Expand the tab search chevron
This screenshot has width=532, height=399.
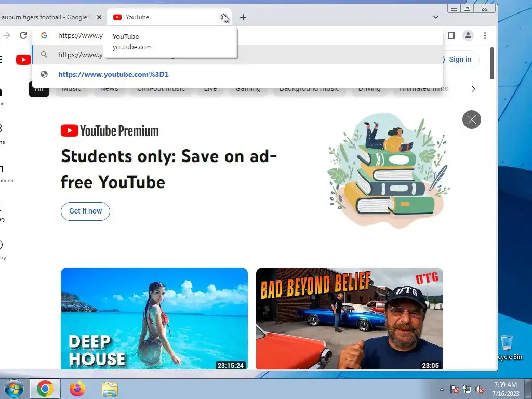[x=436, y=17]
